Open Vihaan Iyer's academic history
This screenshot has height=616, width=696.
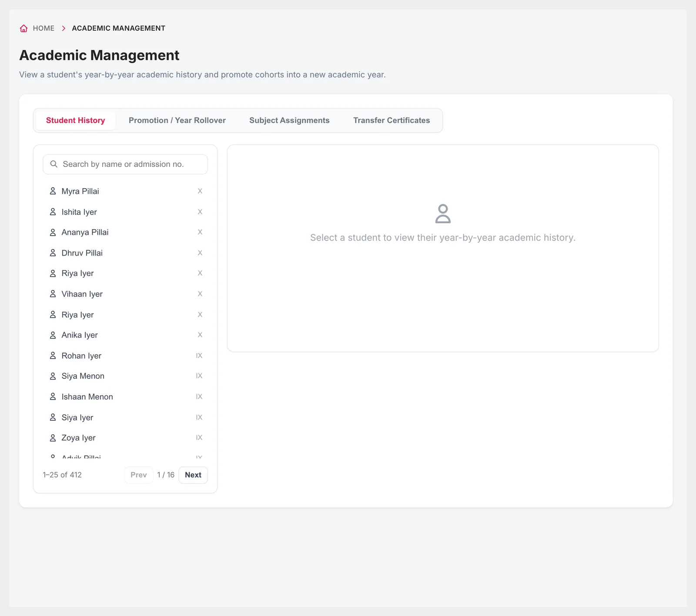(125, 294)
